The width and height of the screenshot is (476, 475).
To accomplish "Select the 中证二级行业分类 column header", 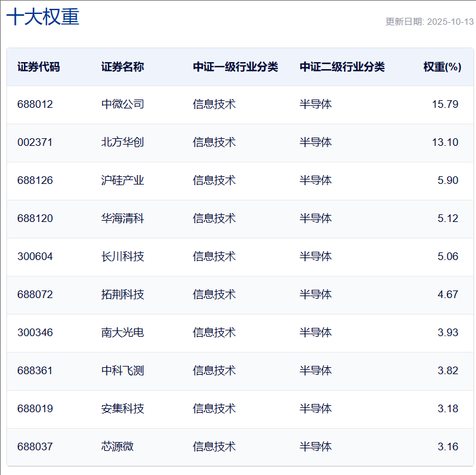I will click(x=342, y=67).
